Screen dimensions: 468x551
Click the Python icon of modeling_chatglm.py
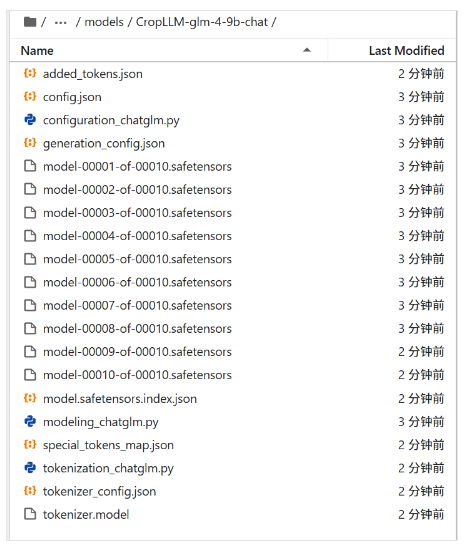pyautogui.click(x=30, y=421)
